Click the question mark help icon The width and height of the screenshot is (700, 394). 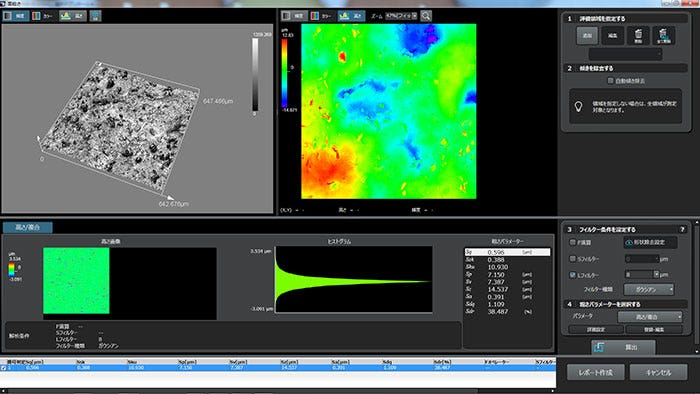(x=682, y=229)
